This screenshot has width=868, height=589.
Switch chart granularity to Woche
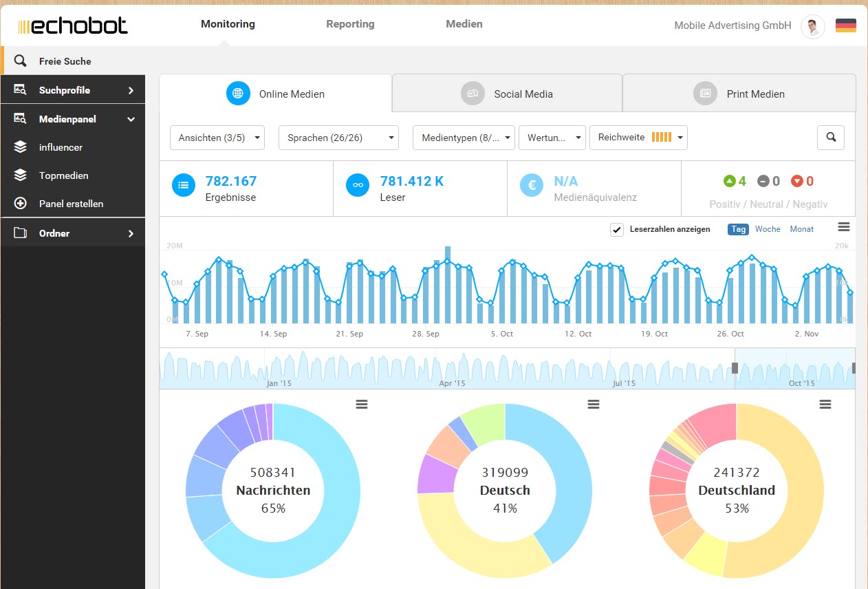(x=768, y=229)
